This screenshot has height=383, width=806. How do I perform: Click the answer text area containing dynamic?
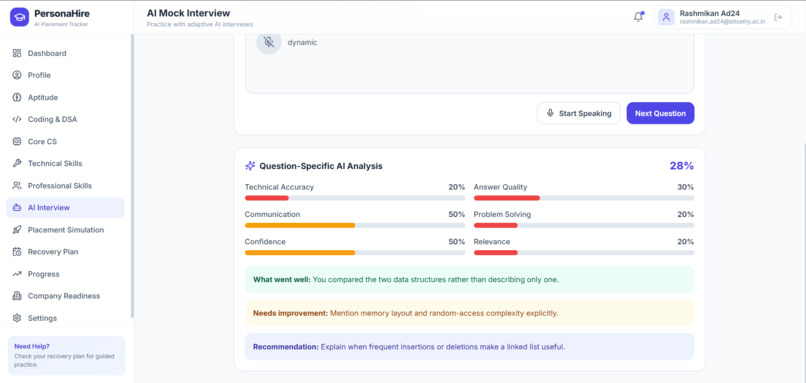point(469,63)
